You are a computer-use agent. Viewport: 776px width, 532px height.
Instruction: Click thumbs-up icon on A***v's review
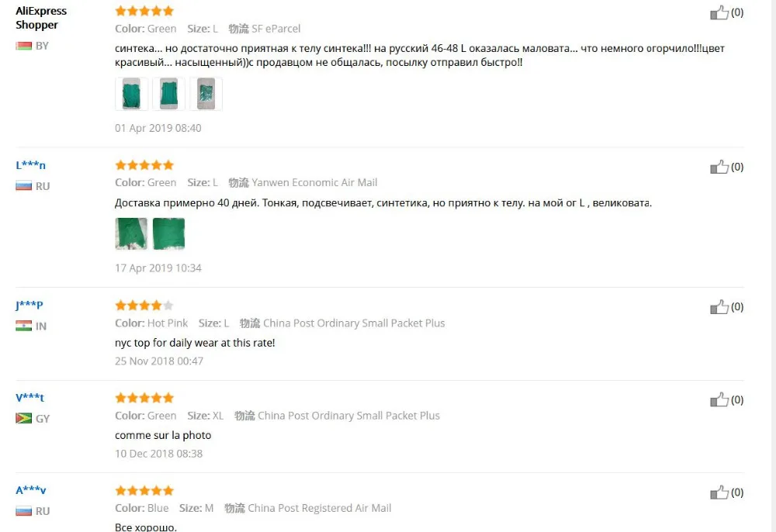719,492
